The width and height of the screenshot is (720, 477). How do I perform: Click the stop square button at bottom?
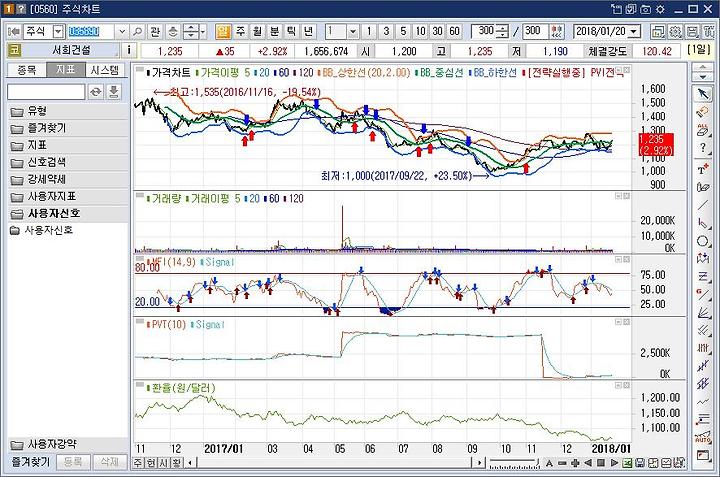pyautogui.click(x=601, y=463)
